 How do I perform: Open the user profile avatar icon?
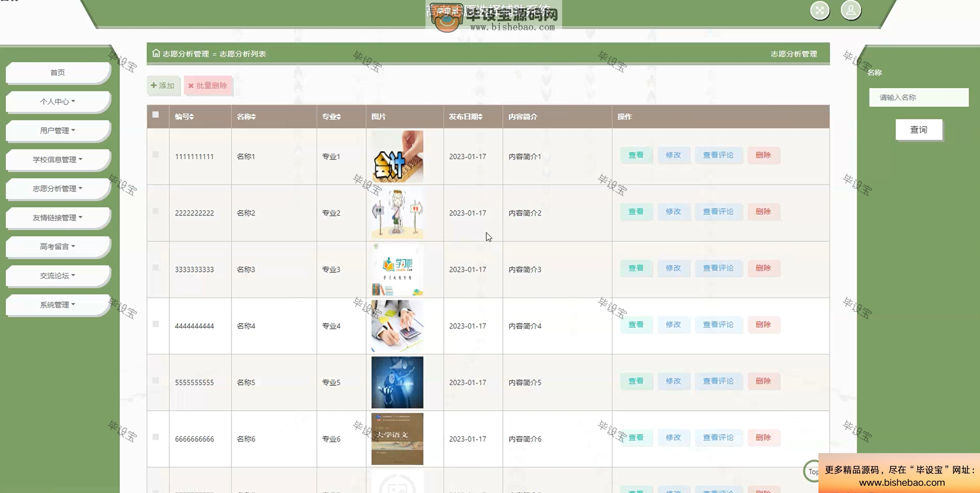pyautogui.click(x=851, y=10)
